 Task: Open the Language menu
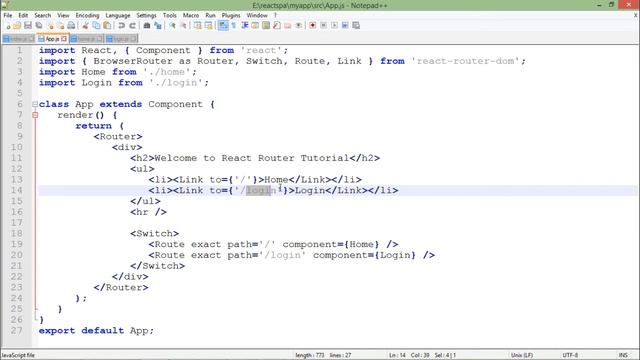click(118, 15)
